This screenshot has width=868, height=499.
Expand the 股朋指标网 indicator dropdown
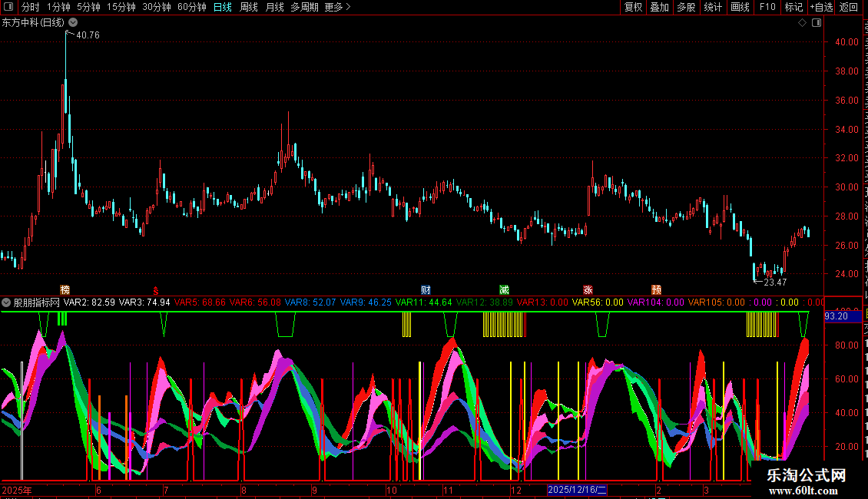click(x=6, y=302)
